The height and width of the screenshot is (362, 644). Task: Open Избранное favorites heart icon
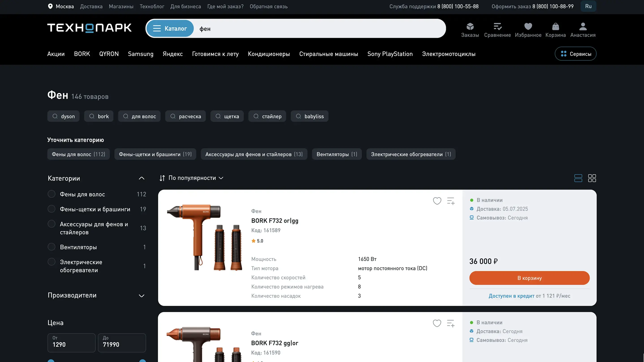[528, 27]
